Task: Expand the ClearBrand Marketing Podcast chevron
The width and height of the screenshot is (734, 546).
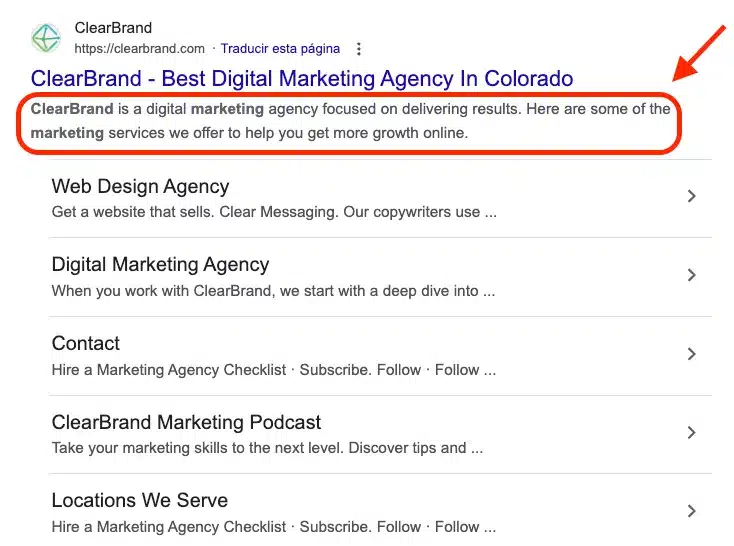Action: (x=691, y=432)
